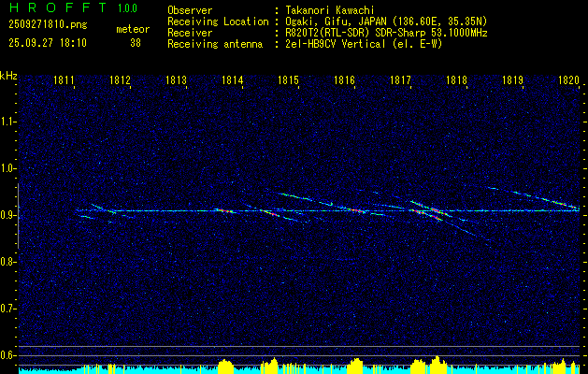Click the 1818 time axis marker
Viewport: 588px width, 374px height.
456,79
